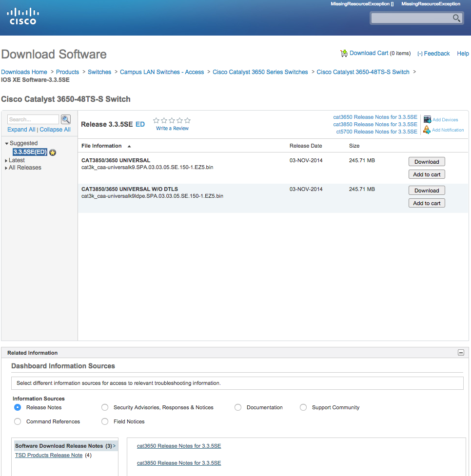Select the Support Community radio button
The image size is (471, 476).
click(303, 407)
